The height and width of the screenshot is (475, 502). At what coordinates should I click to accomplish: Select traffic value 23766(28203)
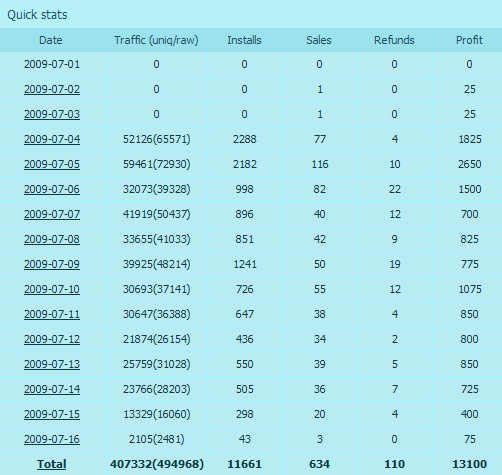(x=156, y=389)
